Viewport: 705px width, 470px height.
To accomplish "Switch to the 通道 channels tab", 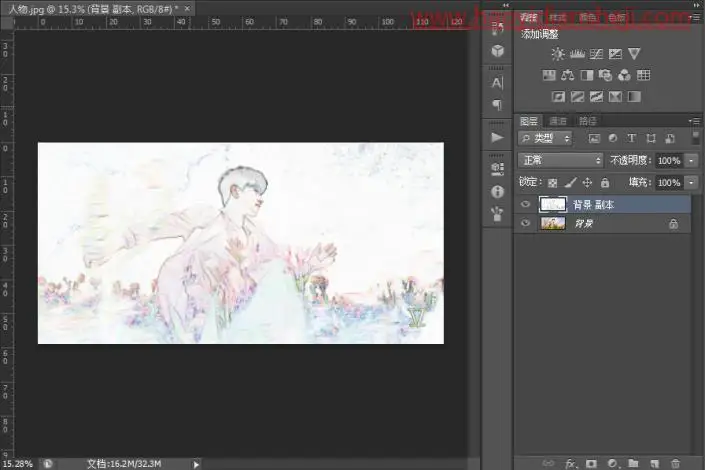I will point(558,121).
